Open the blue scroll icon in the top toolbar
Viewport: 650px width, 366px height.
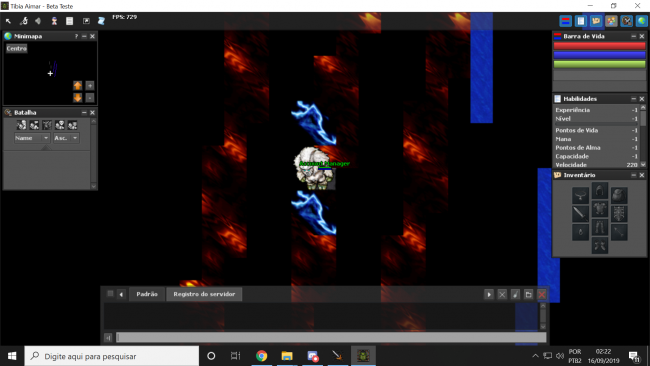101,21
